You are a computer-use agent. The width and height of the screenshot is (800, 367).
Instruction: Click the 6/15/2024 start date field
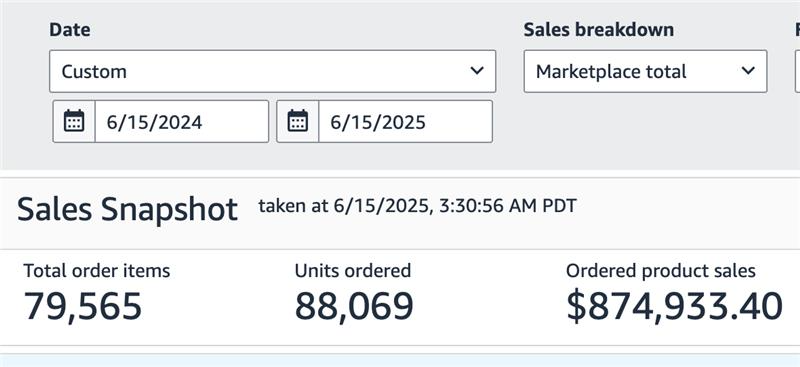(182, 121)
